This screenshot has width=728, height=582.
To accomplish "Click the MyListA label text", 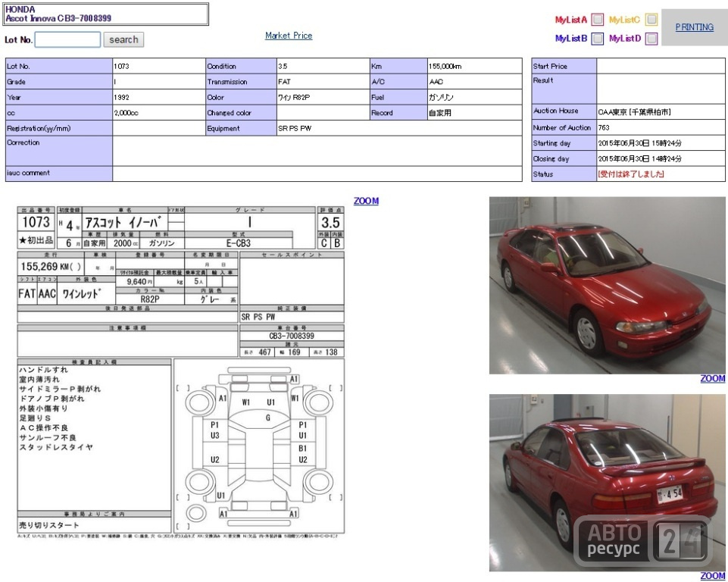I will coord(570,20).
